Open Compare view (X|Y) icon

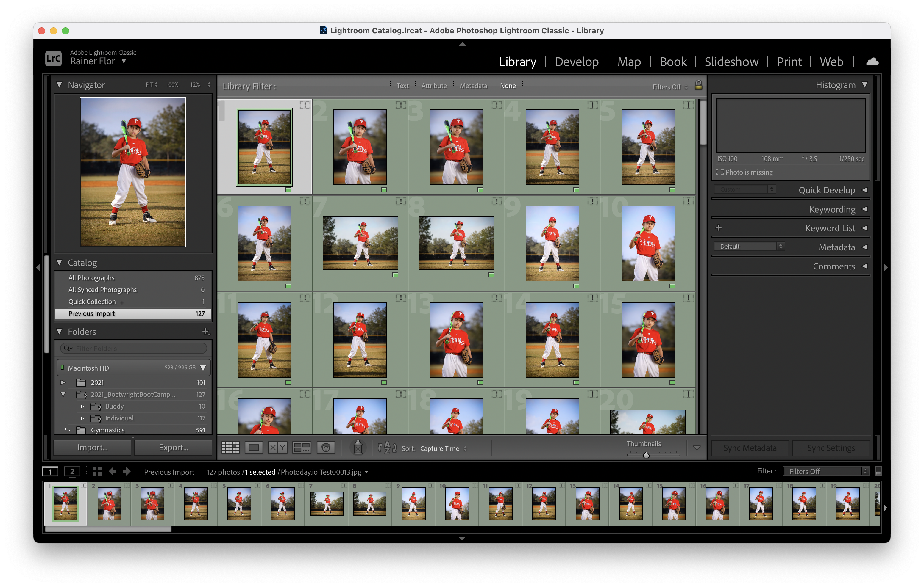pos(277,448)
